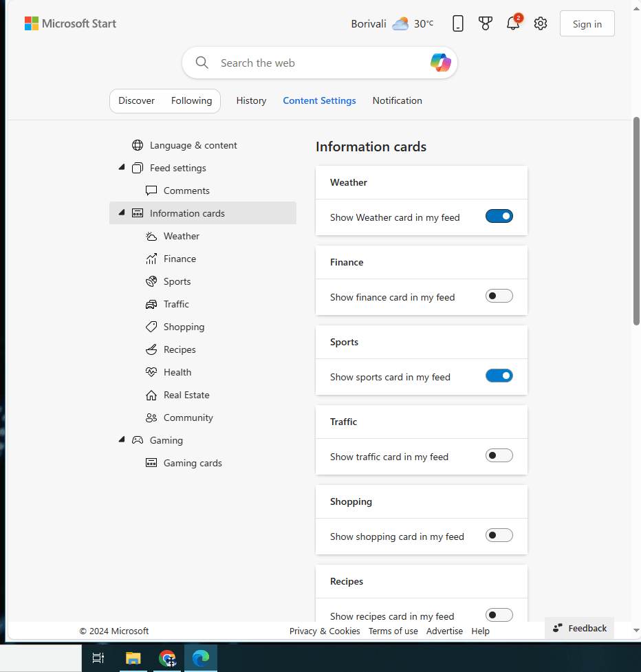Viewport: 641px width, 672px height.
Task: Click the Gaming cards icon
Action: [x=151, y=463]
